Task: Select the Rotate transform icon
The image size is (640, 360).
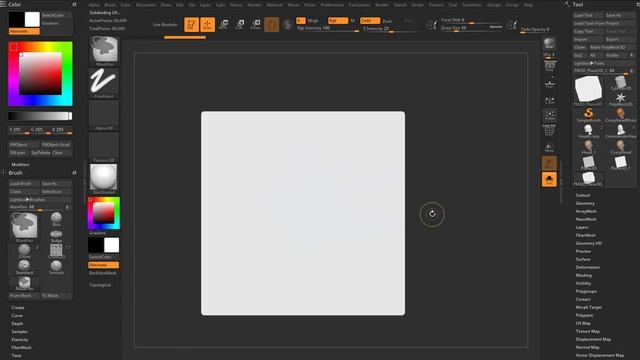Action: coord(256,24)
